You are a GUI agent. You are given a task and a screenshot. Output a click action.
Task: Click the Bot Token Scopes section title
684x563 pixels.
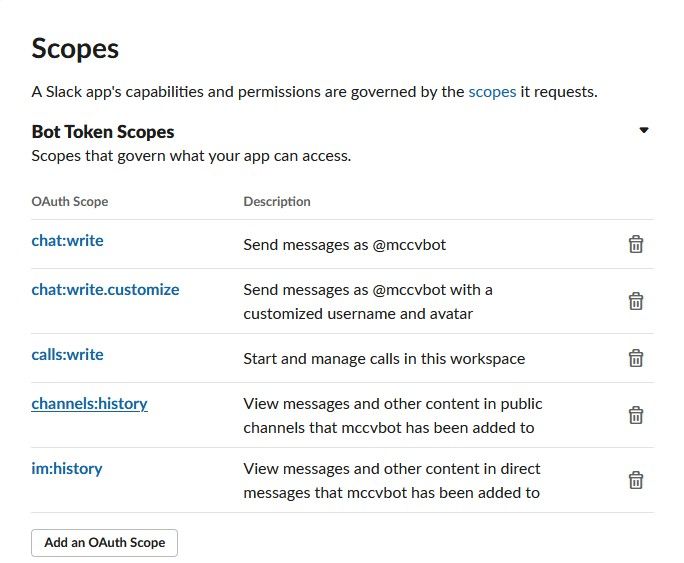pos(103,132)
